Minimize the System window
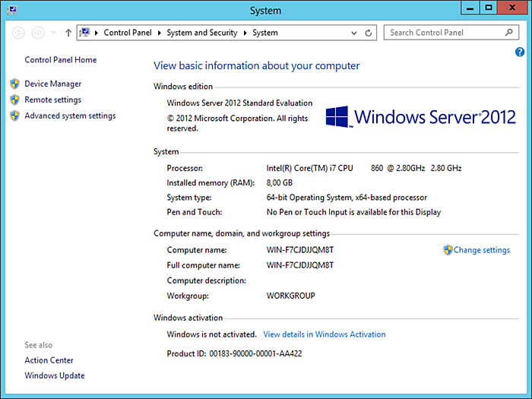The height and width of the screenshot is (399, 532). coord(470,8)
